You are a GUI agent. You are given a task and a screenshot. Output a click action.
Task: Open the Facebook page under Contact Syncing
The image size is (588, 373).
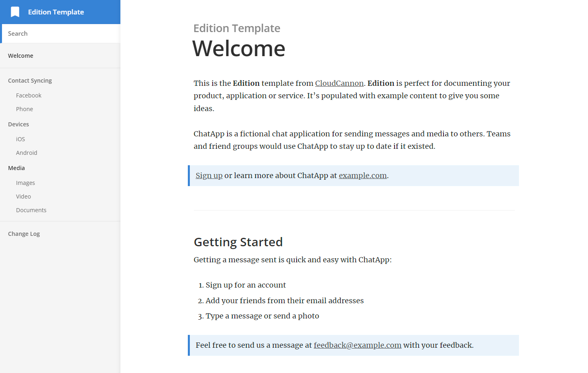point(28,95)
